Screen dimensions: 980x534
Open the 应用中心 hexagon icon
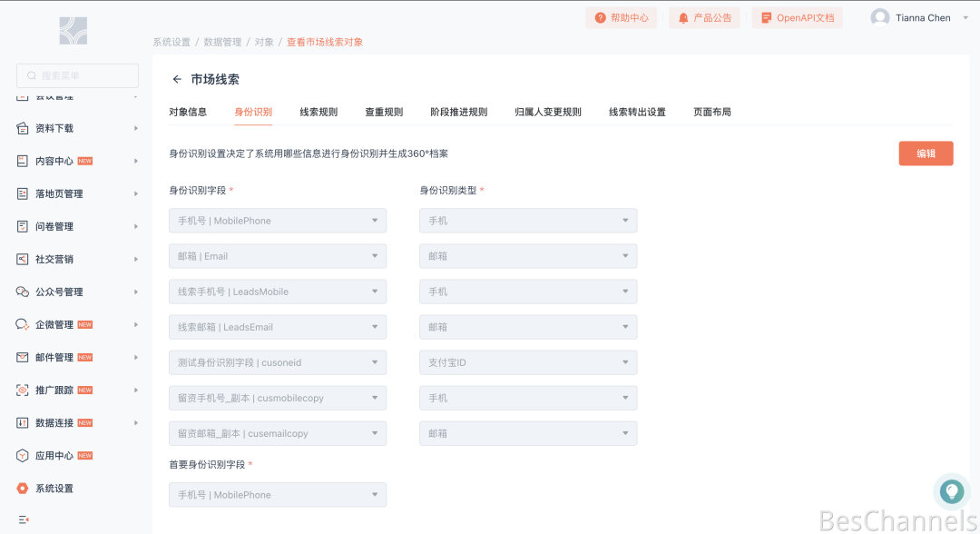click(x=23, y=455)
